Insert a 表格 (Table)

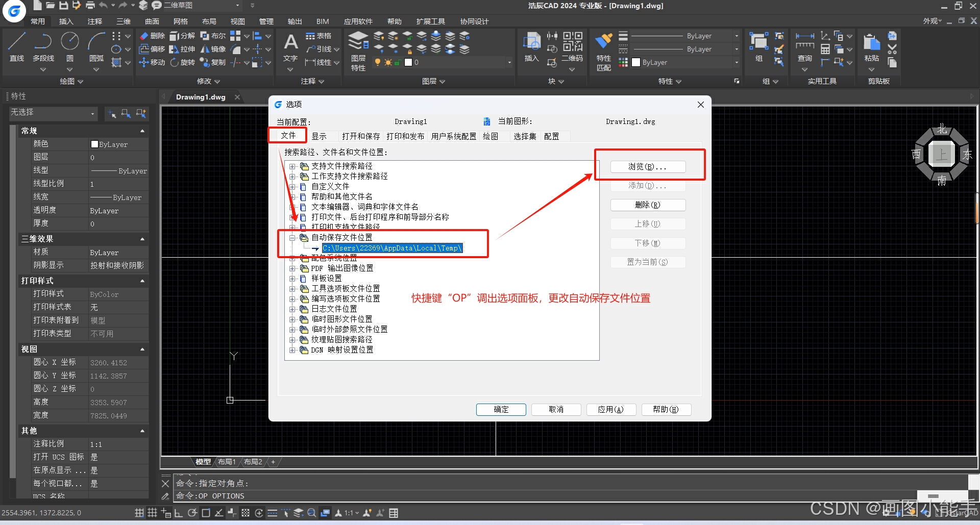[x=318, y=36]
